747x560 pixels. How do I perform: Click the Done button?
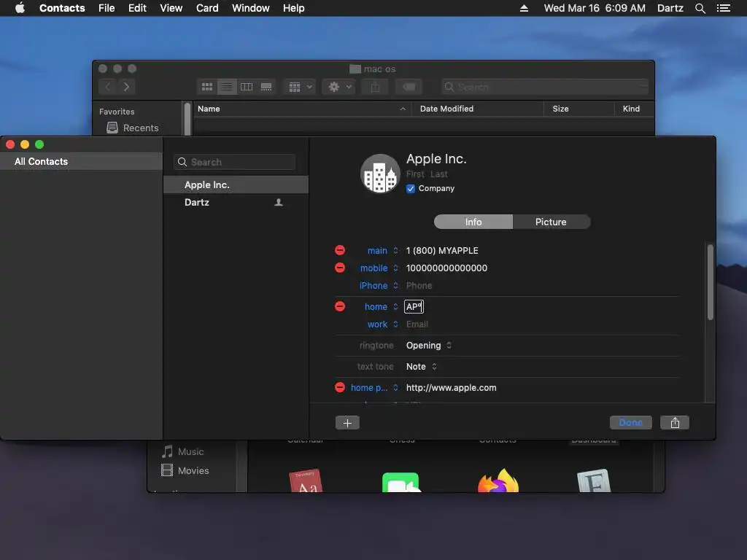630,422
